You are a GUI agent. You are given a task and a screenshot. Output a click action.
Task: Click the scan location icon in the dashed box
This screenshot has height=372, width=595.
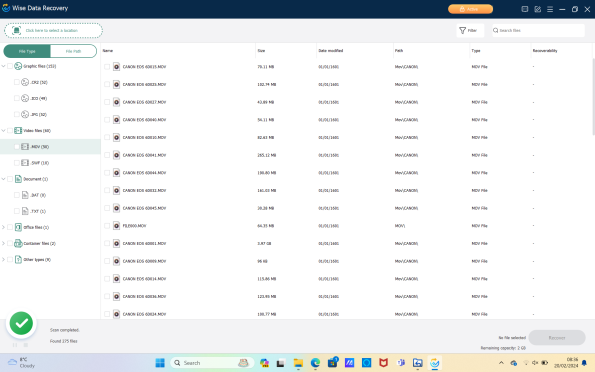[16, 30]
